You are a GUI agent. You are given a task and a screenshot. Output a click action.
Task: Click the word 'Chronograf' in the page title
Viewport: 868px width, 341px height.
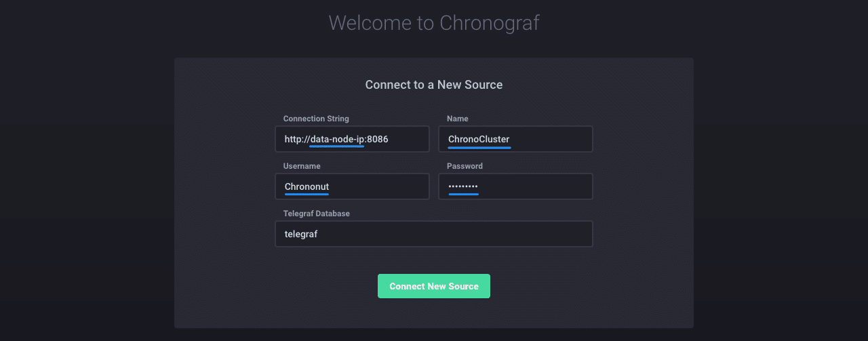click(489, 23)
